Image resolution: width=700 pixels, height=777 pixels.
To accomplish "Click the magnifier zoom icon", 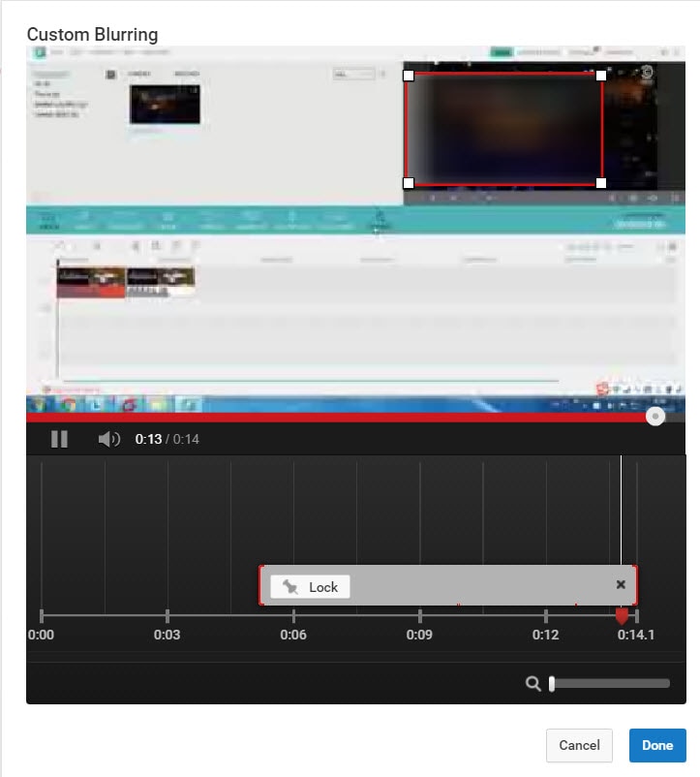I will click(x=533, y=684).
